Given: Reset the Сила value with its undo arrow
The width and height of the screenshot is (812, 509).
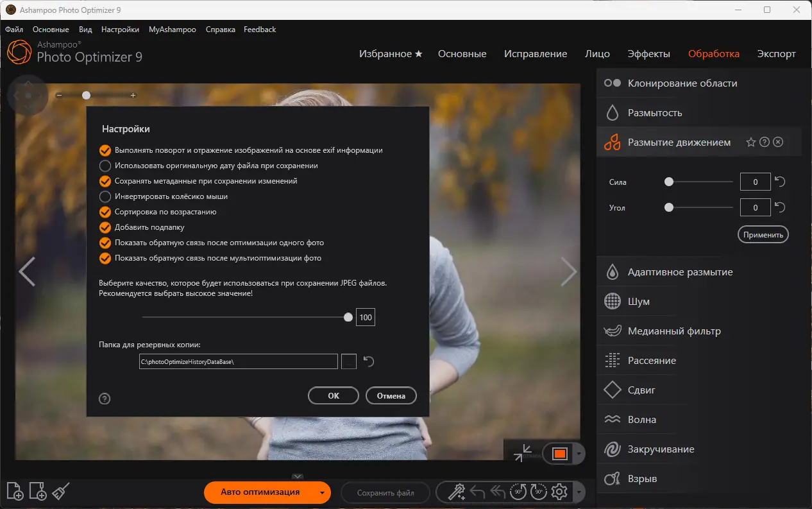Looking at the screenshot, I should coord(780,182).
